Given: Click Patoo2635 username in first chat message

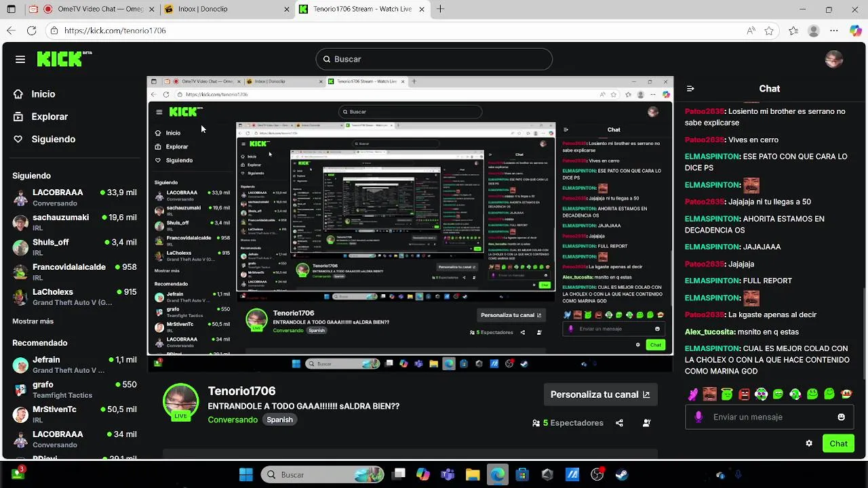Looking at the screenshot, I should click(705, 111).
